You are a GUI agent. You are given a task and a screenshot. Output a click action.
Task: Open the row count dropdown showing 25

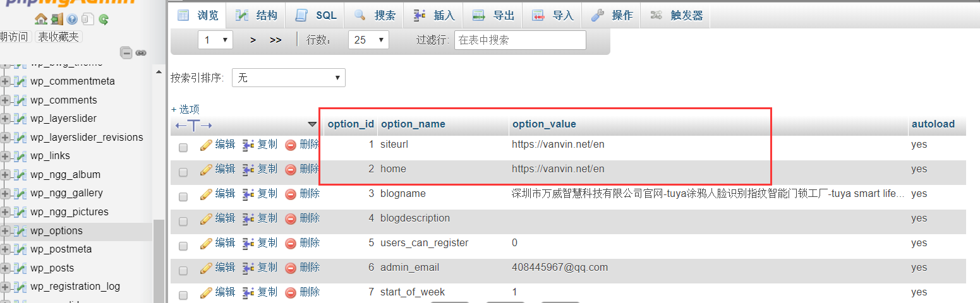click(x=368, y=40)
